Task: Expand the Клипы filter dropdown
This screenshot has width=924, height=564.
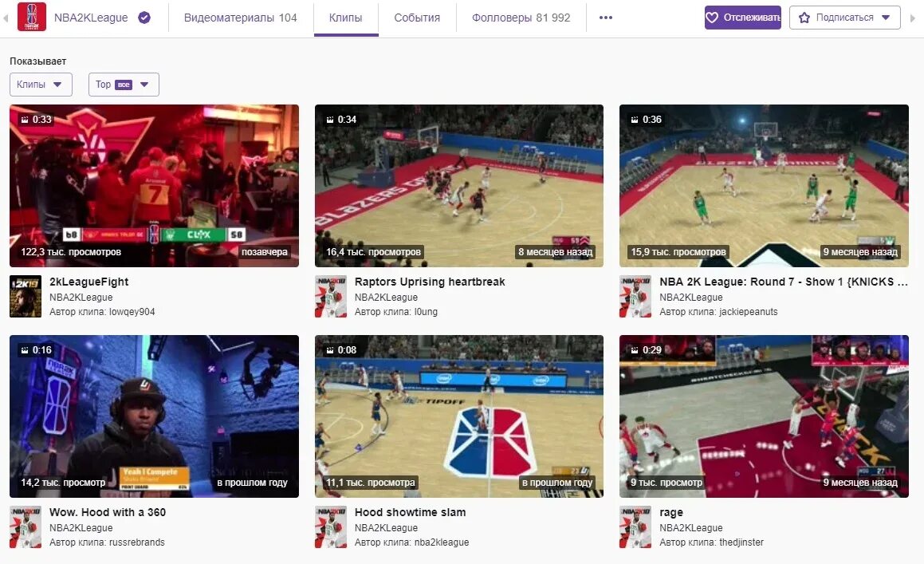Action: (x=41, y=85)
